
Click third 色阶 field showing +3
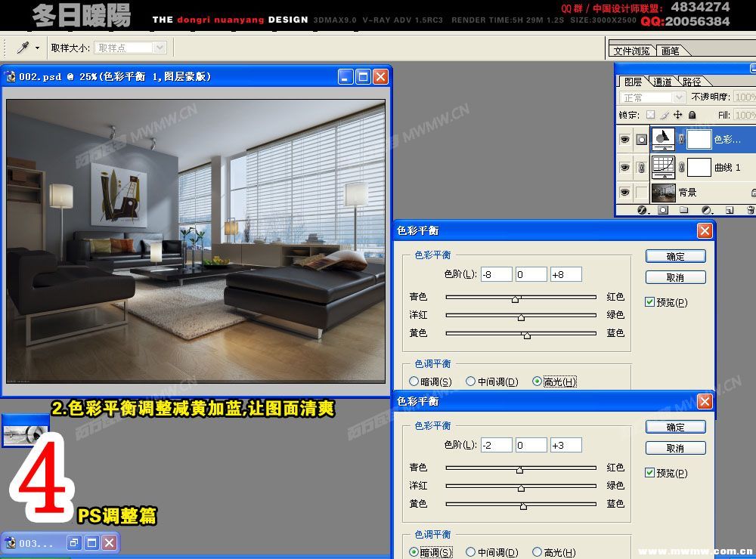click(566, 445)
